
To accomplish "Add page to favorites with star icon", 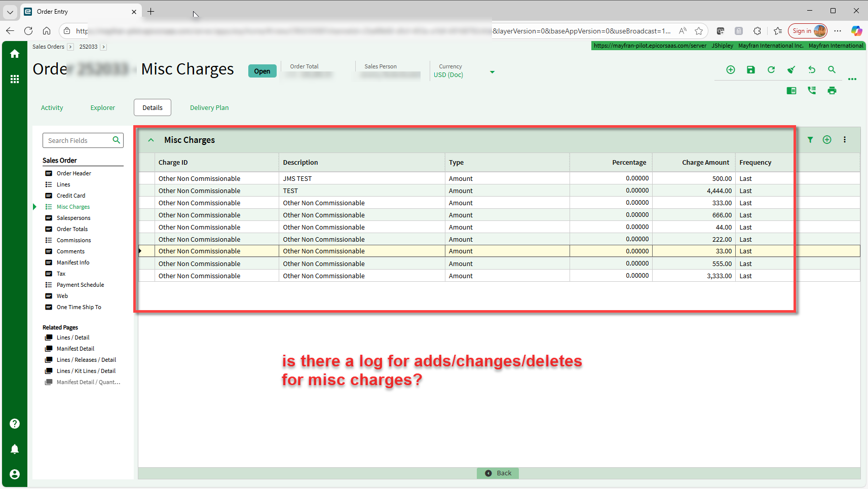I will pyautogui.click(x=699, y=31).
